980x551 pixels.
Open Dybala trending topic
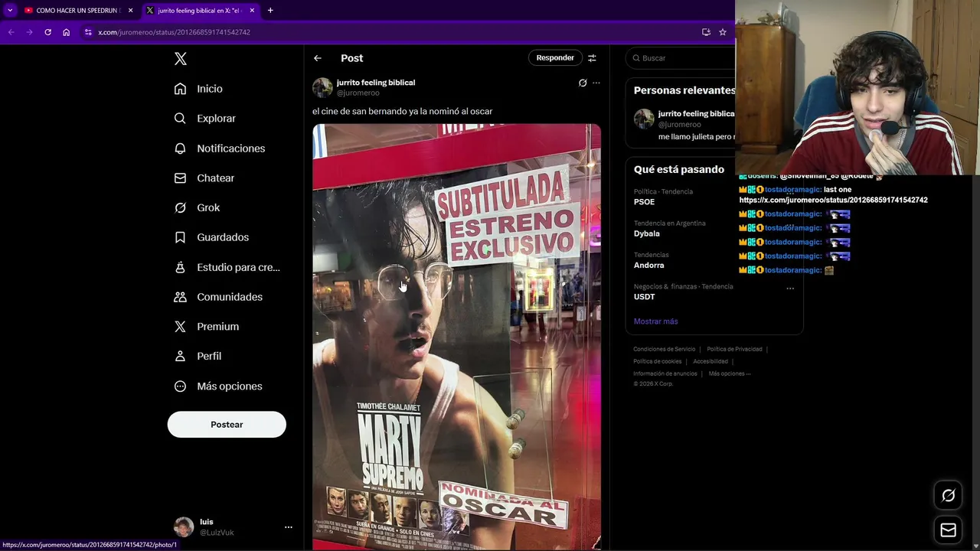pyautogui.click(x=646, y=233)
